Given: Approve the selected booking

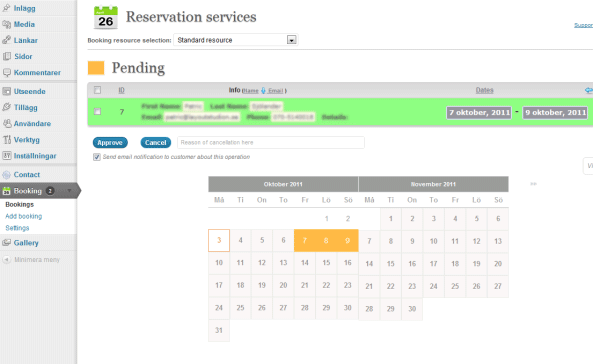Looking at the screenshot, I should coord(110,143).
